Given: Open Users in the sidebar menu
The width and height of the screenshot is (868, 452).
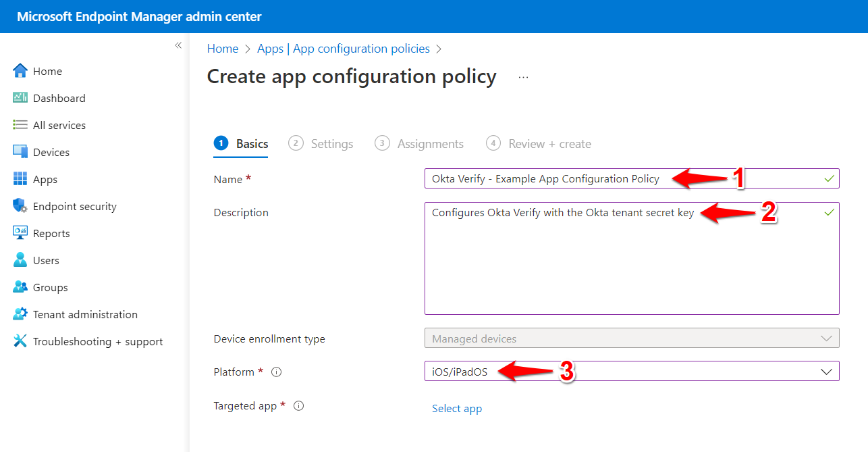Looking at the screenshot, I should coord(46,260).
